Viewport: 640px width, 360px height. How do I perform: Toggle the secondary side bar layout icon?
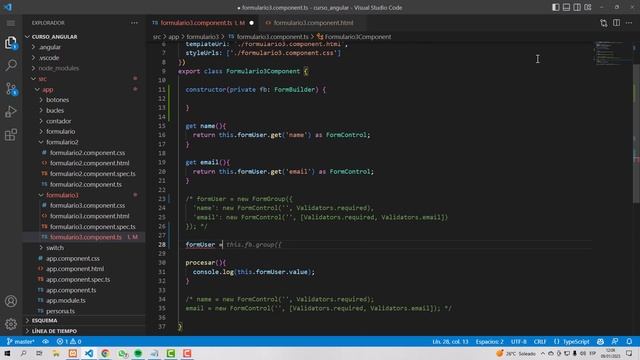577,7
